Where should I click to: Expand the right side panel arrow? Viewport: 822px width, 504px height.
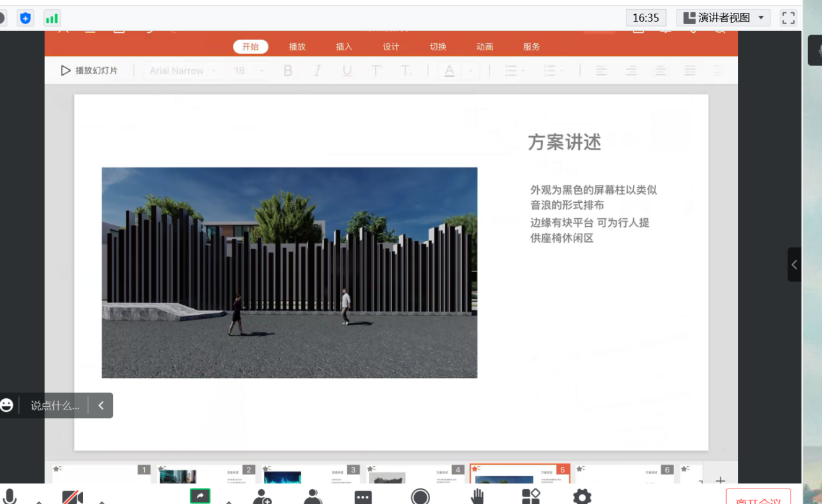pos(794,265)
